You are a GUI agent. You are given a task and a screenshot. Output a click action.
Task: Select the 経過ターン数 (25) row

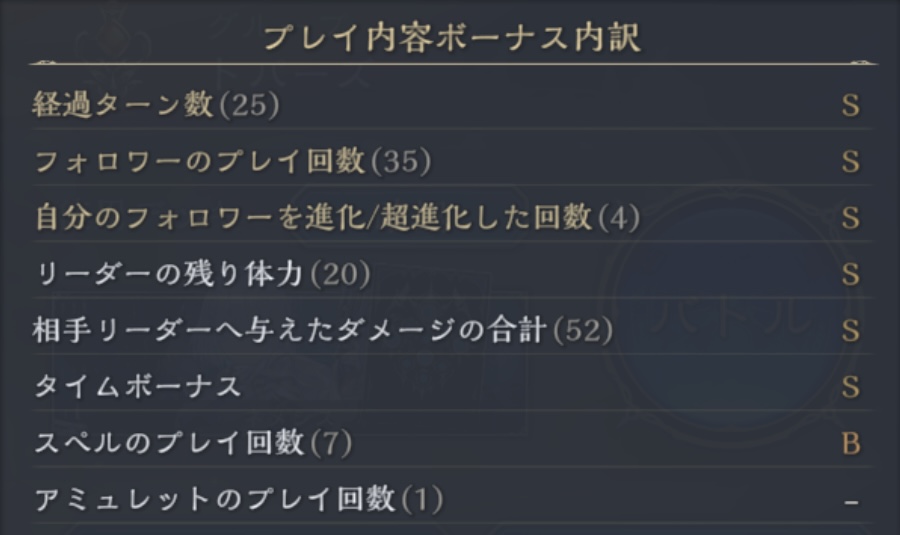coord(452,104)
